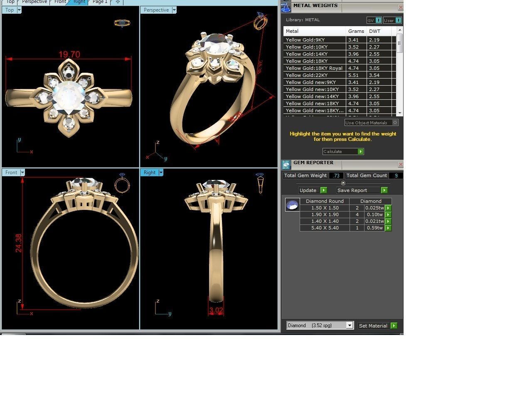Switch to the Page 1 tab
This screenshot has width=532, height=399.
100,2
